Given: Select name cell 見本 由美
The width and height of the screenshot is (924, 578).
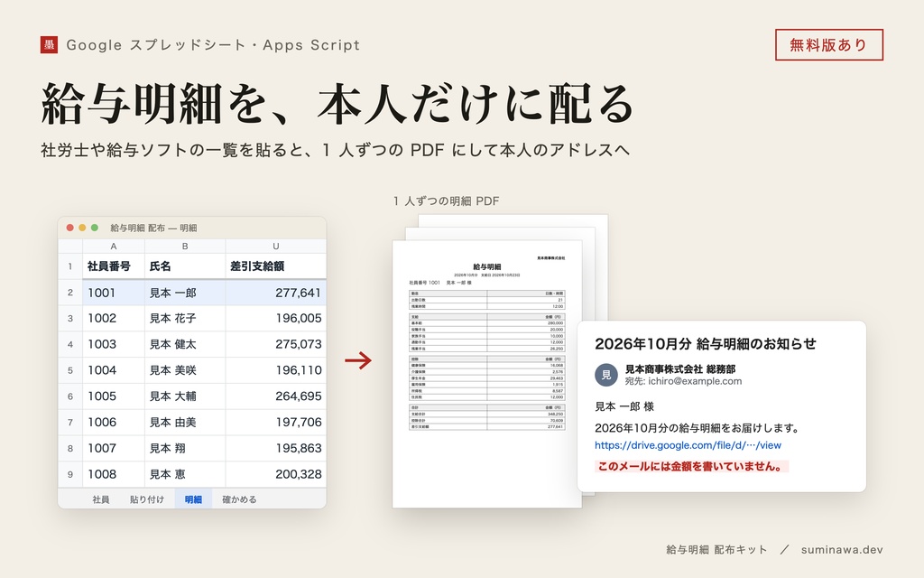Looking at the screenshot, I should pyautogui.click(x=185, y=423).
